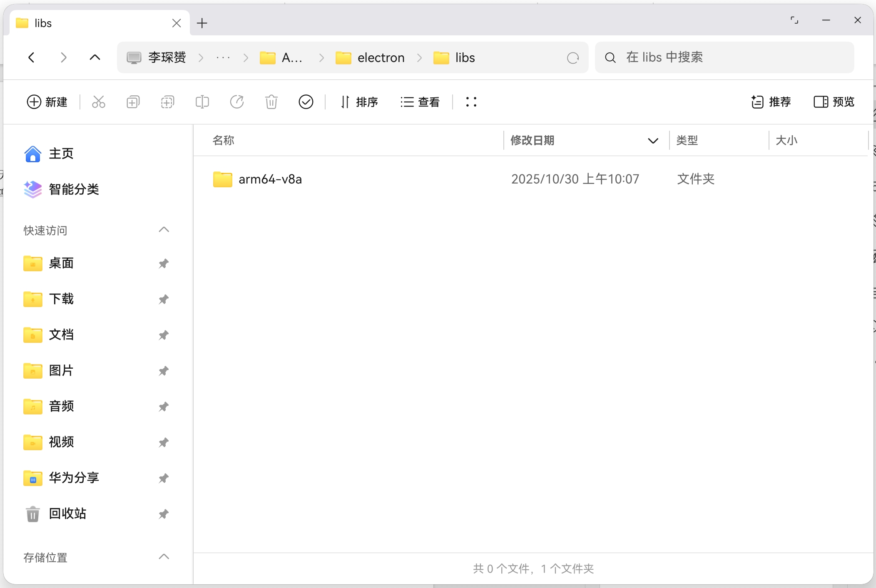This screenshot has width=876, height=588.
Task: Click the Rename icon in toolbar
Action: pos(202,102)
